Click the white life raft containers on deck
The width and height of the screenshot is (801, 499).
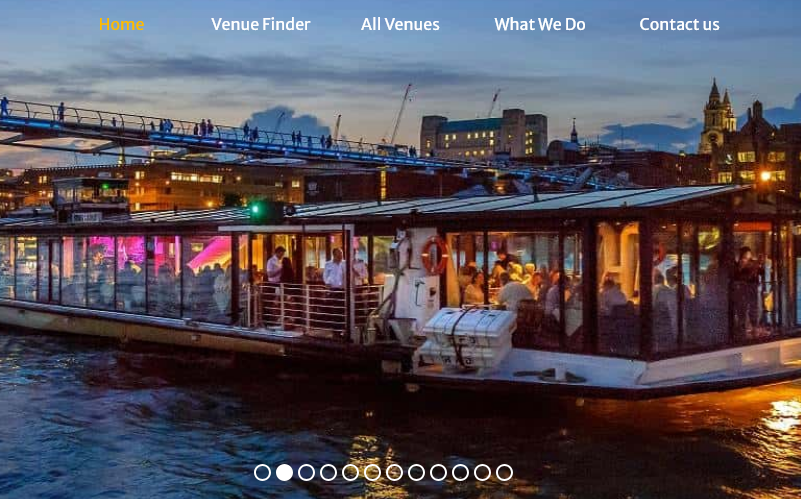click(467, 337)
